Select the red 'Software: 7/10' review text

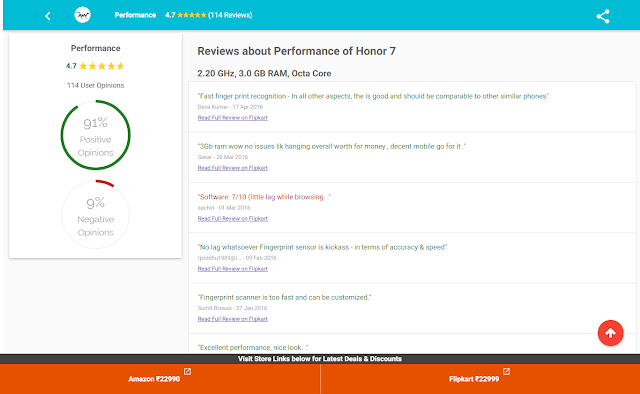pos(264,197)
